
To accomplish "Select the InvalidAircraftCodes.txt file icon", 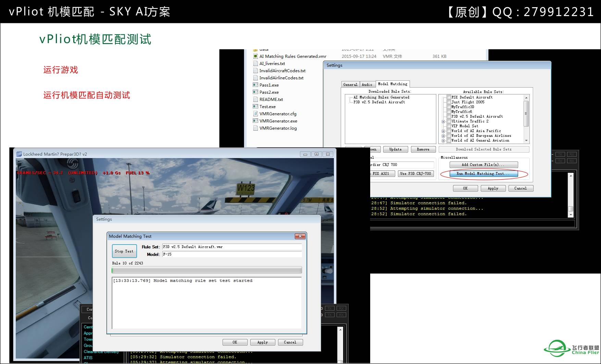I will pos(255,70).
